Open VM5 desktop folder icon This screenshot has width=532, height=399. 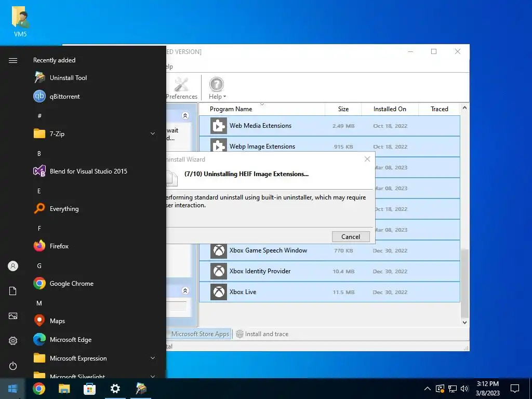pos(20,22)
